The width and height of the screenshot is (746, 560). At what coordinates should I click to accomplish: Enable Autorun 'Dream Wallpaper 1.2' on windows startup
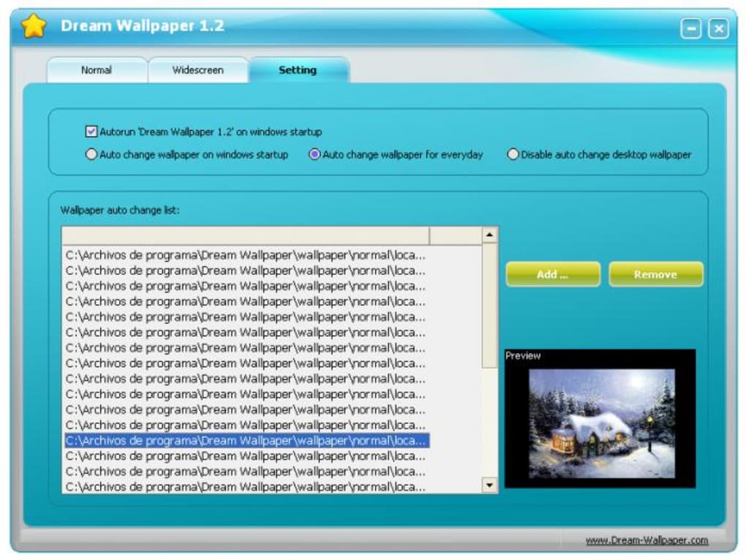coord(91,132)
